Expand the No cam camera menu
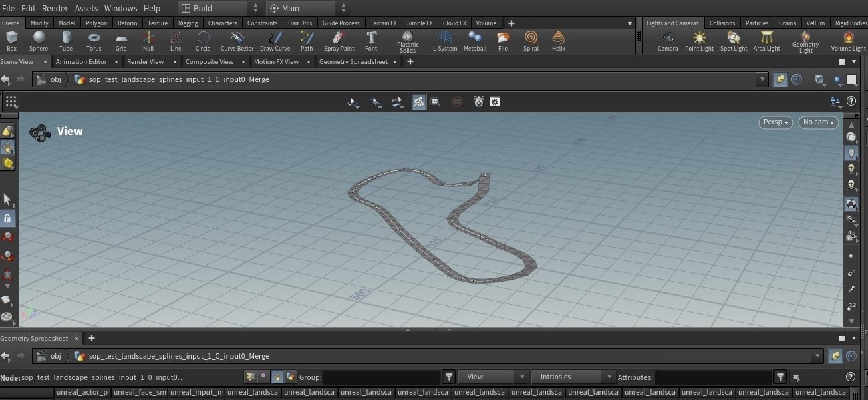 (x=818, y=122)
